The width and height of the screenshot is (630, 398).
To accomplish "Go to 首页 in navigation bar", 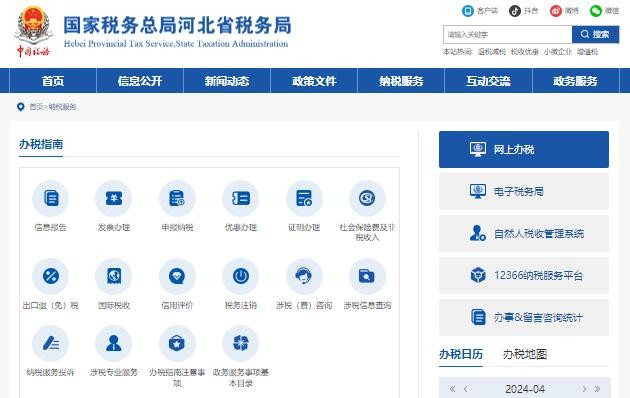I will click(53, 81).
